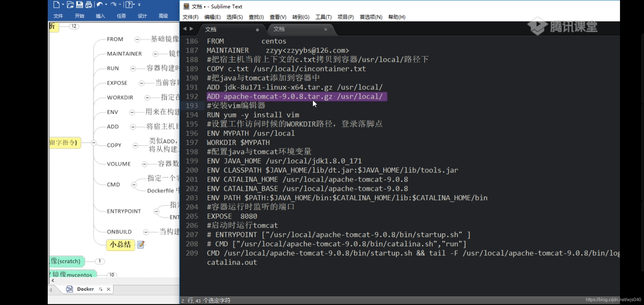Open the 文件 ribbon tab in mind map

tap(58, 16)
